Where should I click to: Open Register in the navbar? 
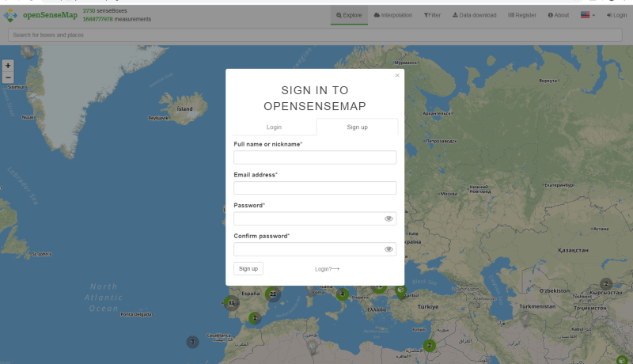click(x=522, y=15)
